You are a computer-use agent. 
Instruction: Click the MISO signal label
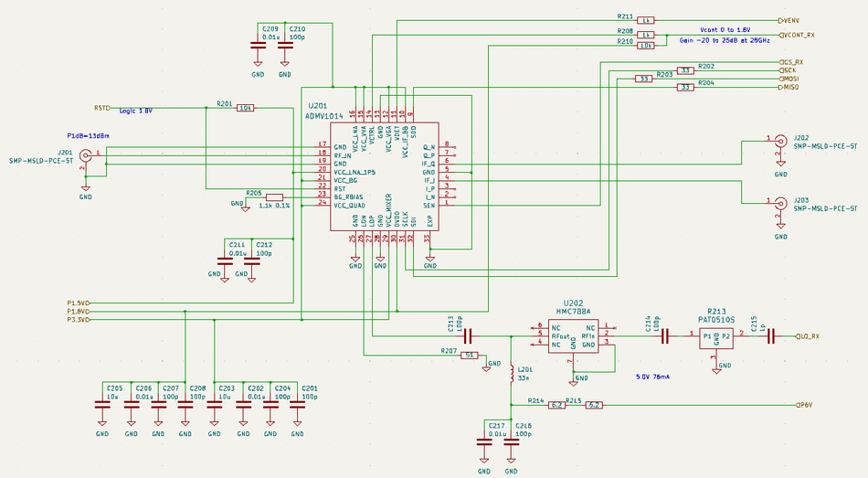pyautogui.click(x=790, y=88)
